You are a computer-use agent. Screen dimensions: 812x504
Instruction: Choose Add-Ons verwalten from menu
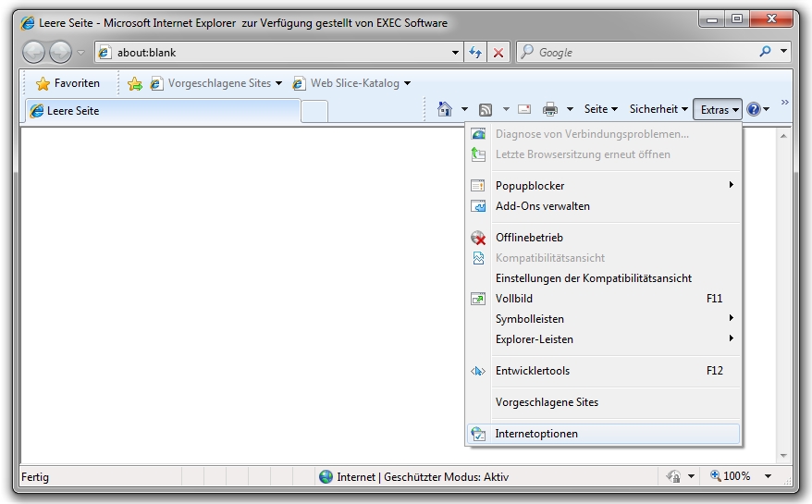(603, 206)
